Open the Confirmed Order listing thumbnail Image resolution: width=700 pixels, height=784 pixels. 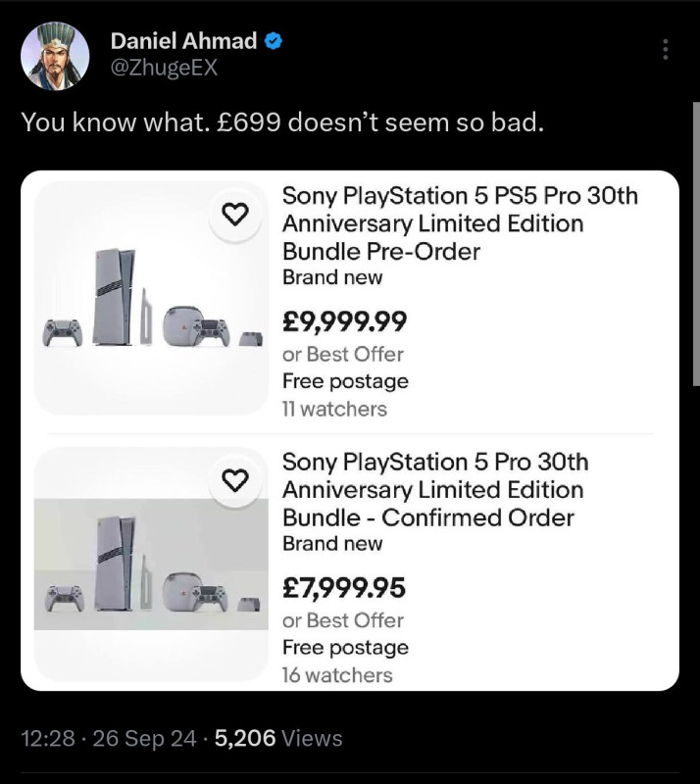click(149, 564)
